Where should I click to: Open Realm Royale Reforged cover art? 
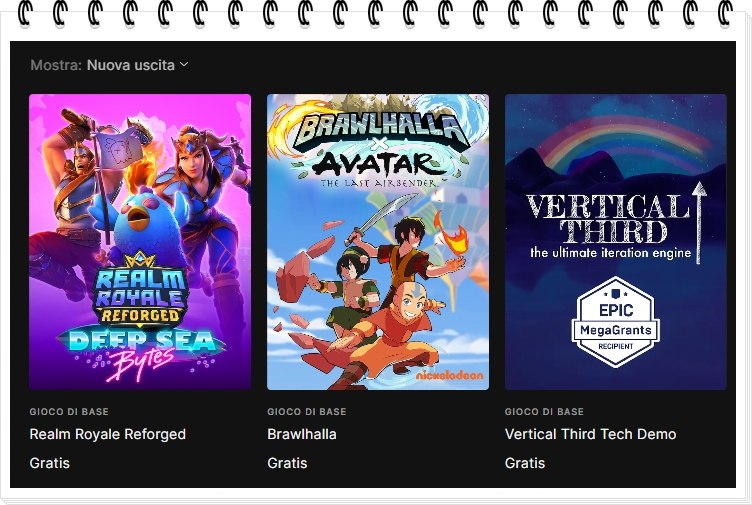pyautogui.click(x=140, y=242)
